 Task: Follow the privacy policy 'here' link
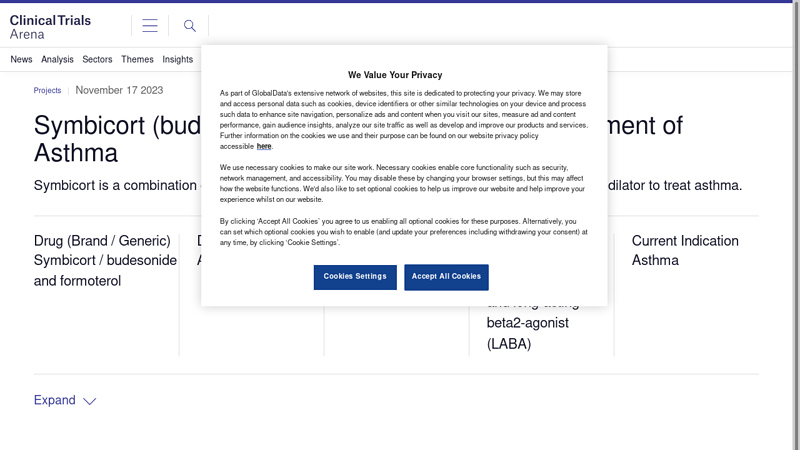[264, 146]
